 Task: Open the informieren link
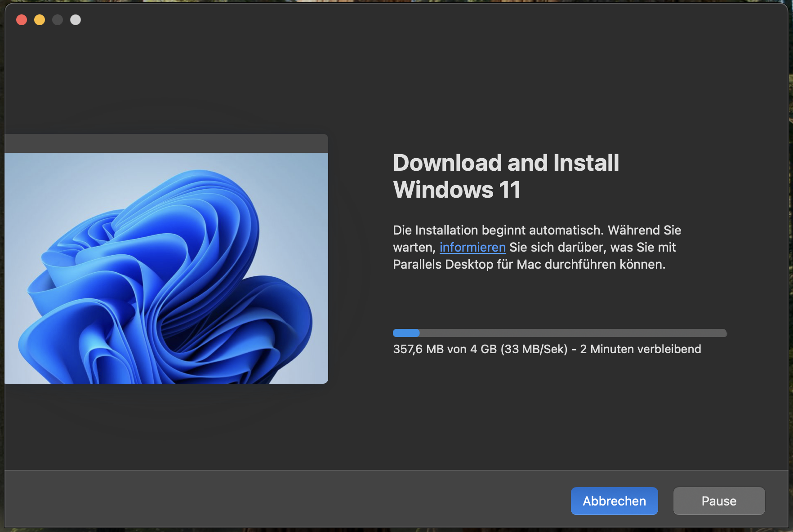tap(472, 247)
